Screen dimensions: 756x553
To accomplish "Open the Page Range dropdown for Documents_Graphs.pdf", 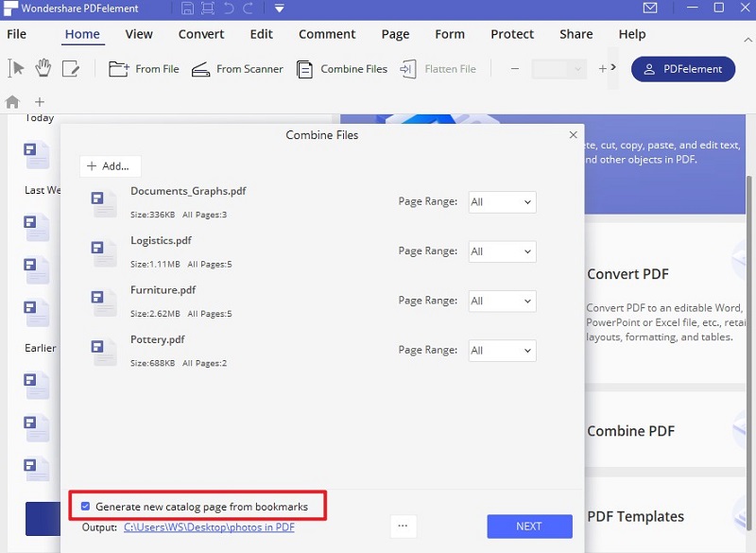I will tap(502, 201).
